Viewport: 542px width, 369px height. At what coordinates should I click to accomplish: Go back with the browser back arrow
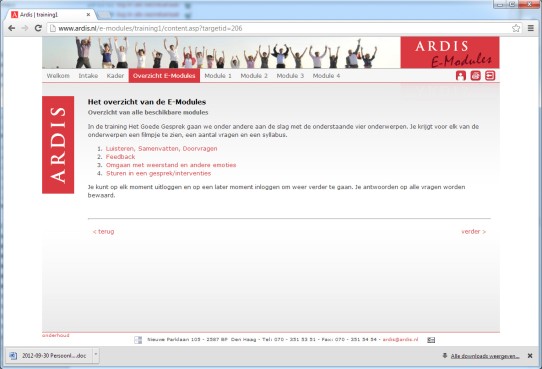click(x=11, y=28)
